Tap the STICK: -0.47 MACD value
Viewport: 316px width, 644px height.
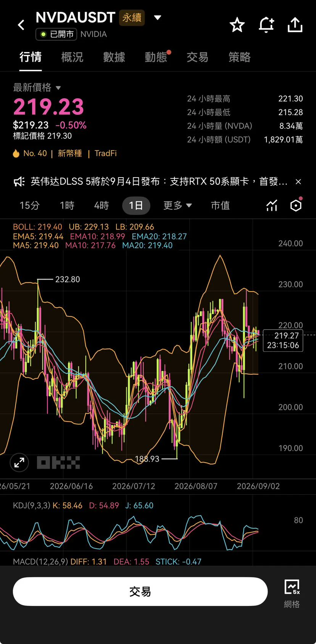[178, 561]
